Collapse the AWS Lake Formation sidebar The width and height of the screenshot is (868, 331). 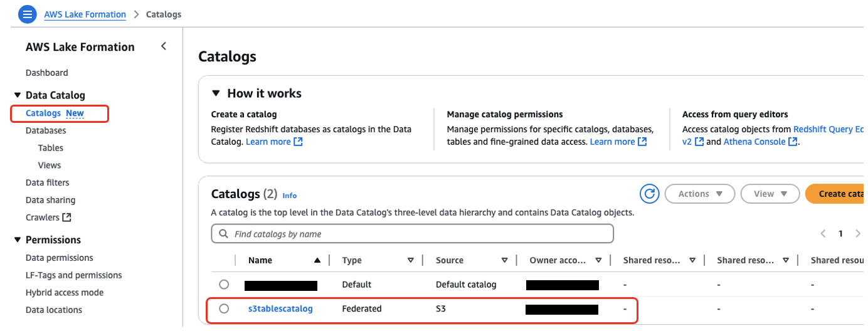pos(164,46)
